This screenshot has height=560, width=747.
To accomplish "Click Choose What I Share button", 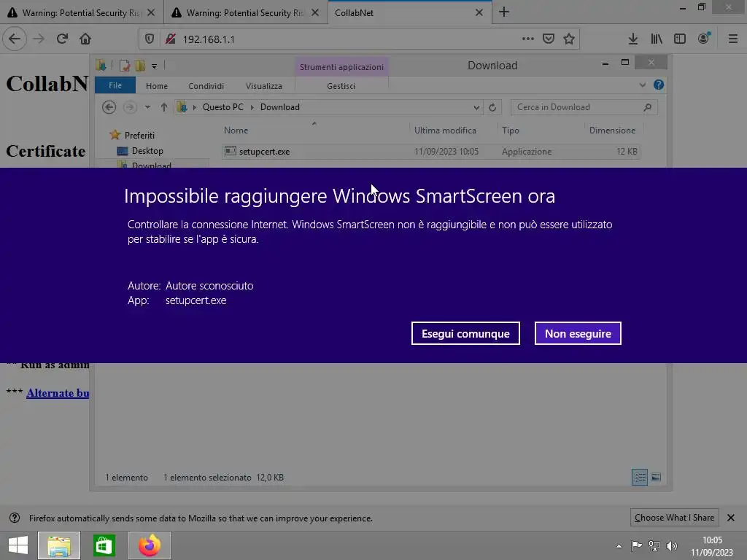I will point(674,518).
